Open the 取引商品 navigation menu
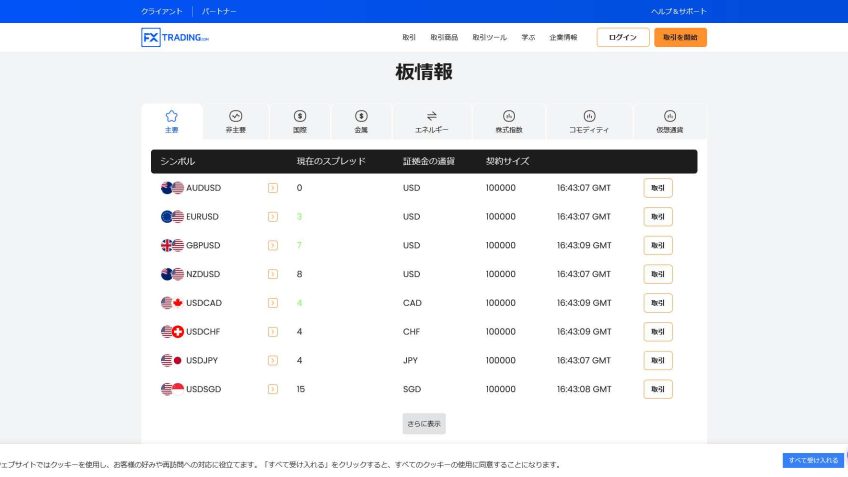848x477 pixels. 444,38
